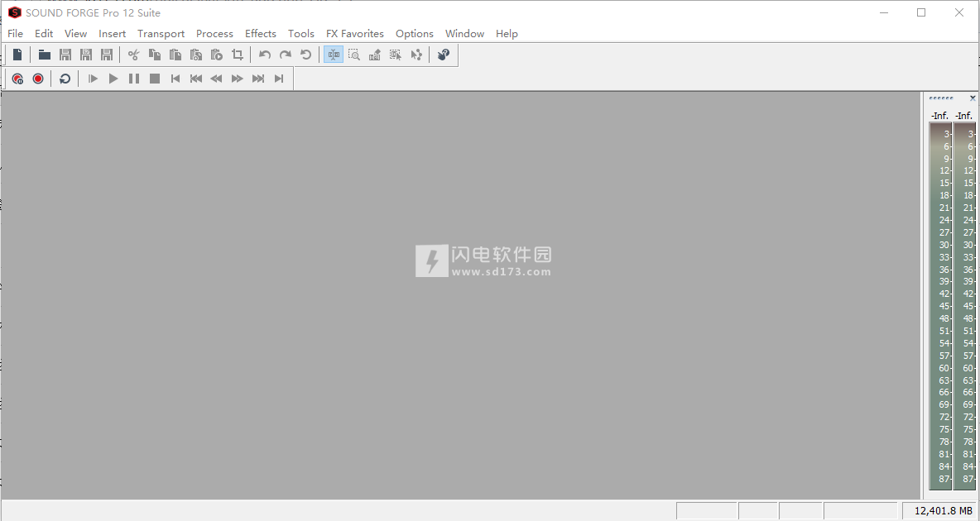Open the Process menu
The width and height of the screenshot is (980, 521).
click(214, 34)
